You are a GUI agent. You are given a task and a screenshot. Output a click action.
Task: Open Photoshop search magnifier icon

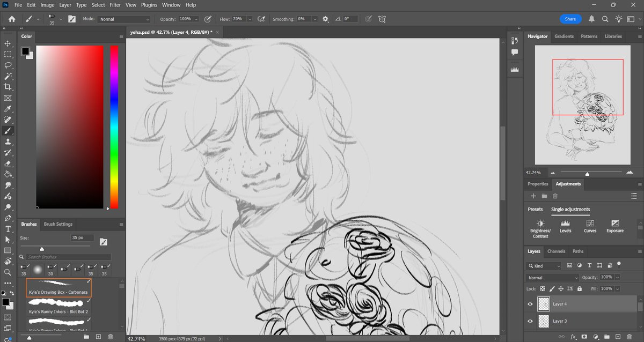605,19
